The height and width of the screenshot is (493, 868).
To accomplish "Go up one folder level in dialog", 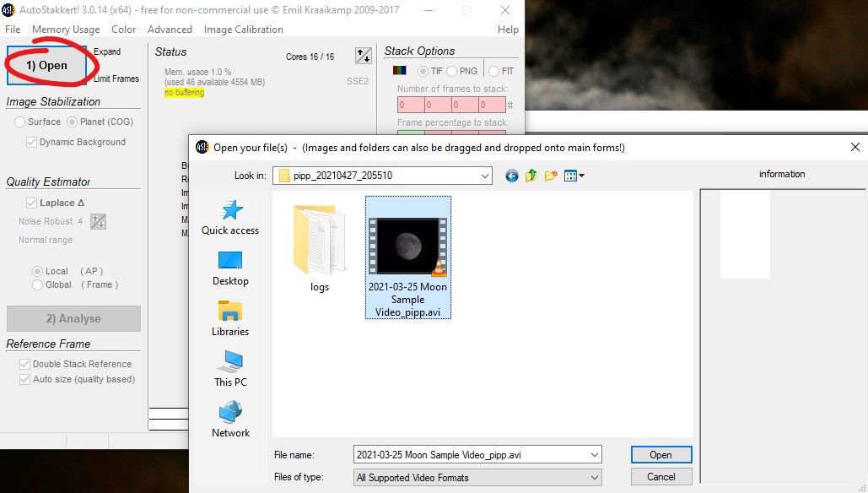I will click(x=531, y=176).
